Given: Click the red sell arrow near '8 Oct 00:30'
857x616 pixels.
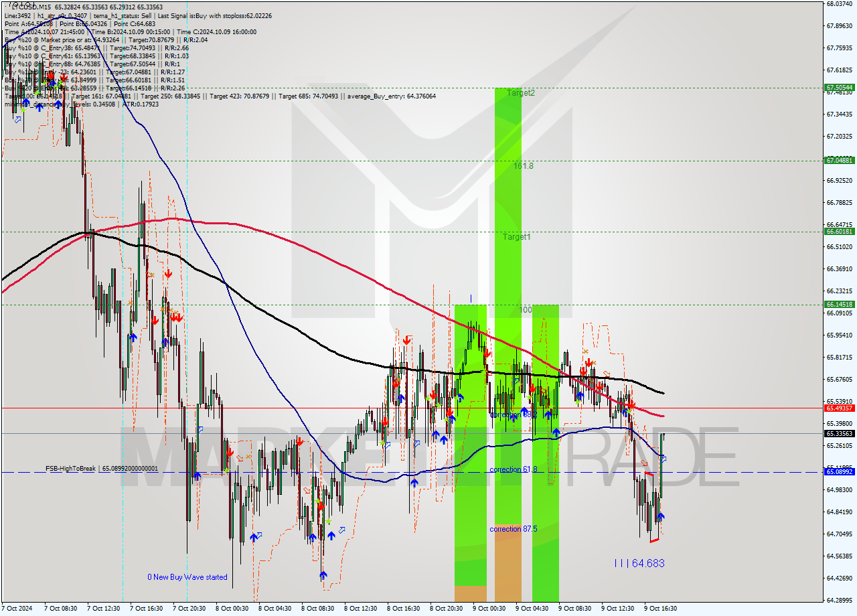Looking at the screenshot, I should point(230,453).
